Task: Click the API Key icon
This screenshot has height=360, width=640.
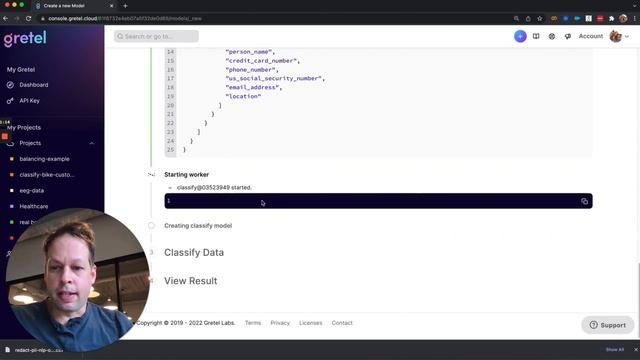Action: 10,100
